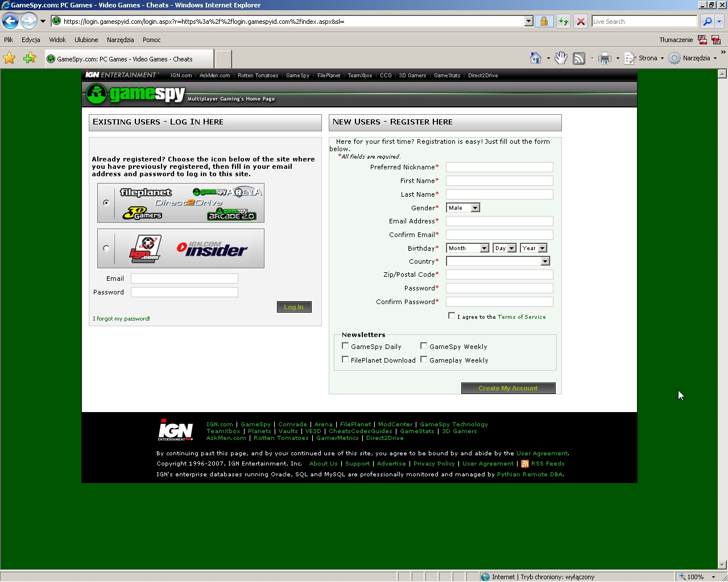
Task: Open the Narzędzia menu in menu bar
Action: pos(120,40)
